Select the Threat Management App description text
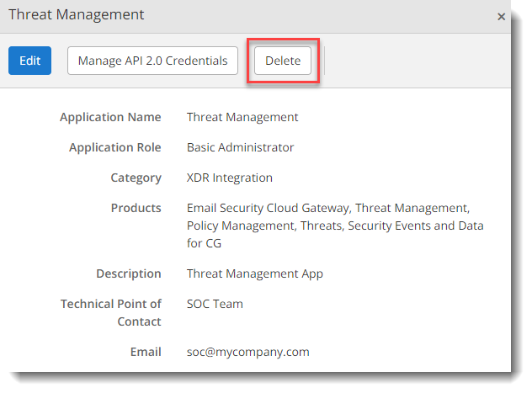532x393 pixels. point(254,274)
